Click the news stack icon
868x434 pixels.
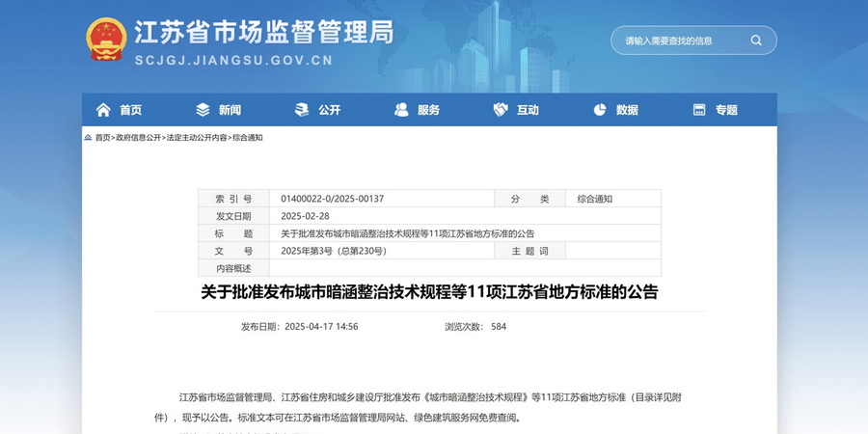pyautogui.click(x=203, y=110)
